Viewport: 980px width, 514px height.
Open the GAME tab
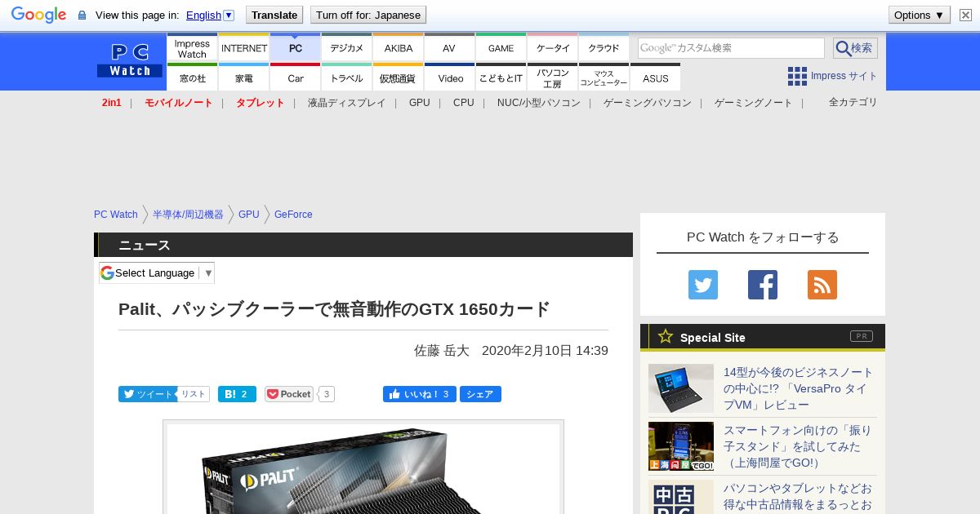501,48
